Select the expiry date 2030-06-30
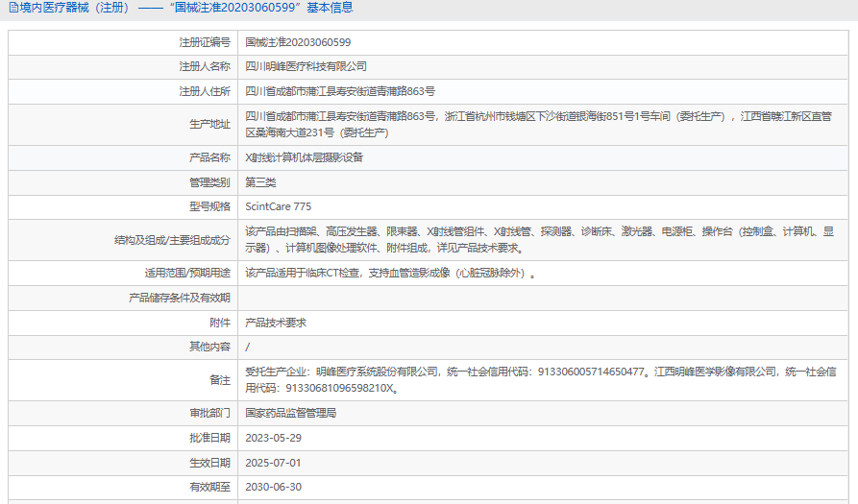This screenshot has width=858, height=504. click(273, 487)
